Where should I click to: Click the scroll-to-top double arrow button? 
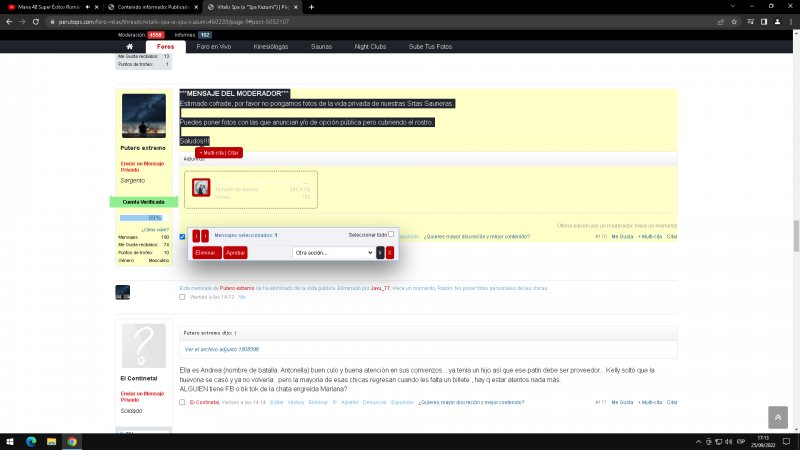[x=778, y=418]
